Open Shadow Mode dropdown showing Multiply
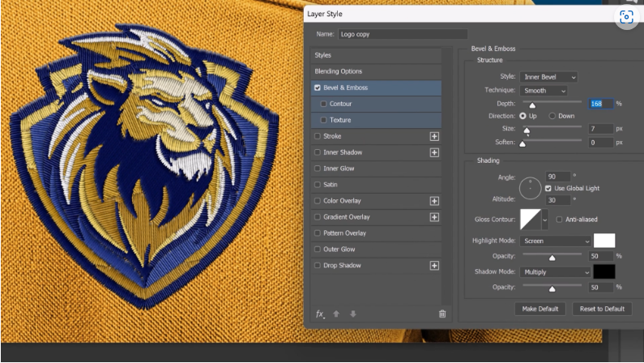Screen dimensions: 644x363 [x=555, y=271]
